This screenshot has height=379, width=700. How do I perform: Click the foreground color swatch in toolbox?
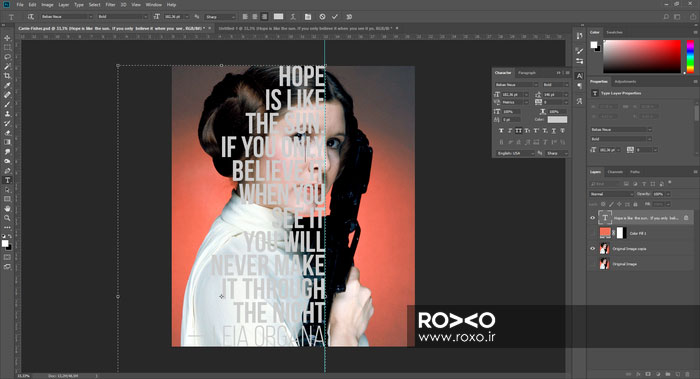click(5, 243)
